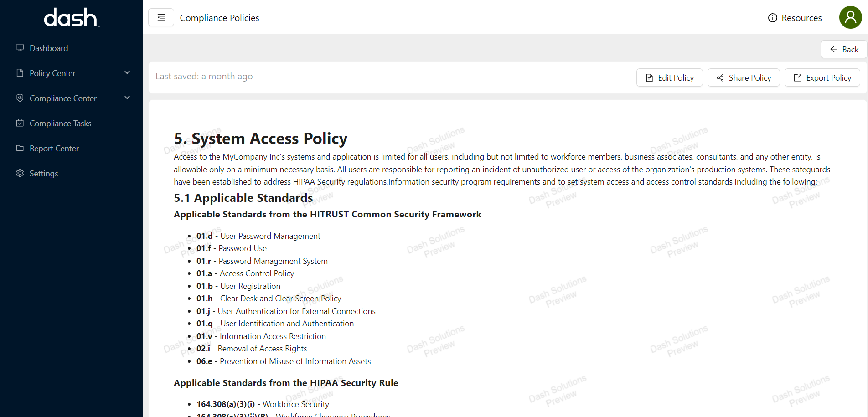This screenshot has height=417, width=868.
Task: Click the Last saved timestamp text
Action: (x=204, y=76)
